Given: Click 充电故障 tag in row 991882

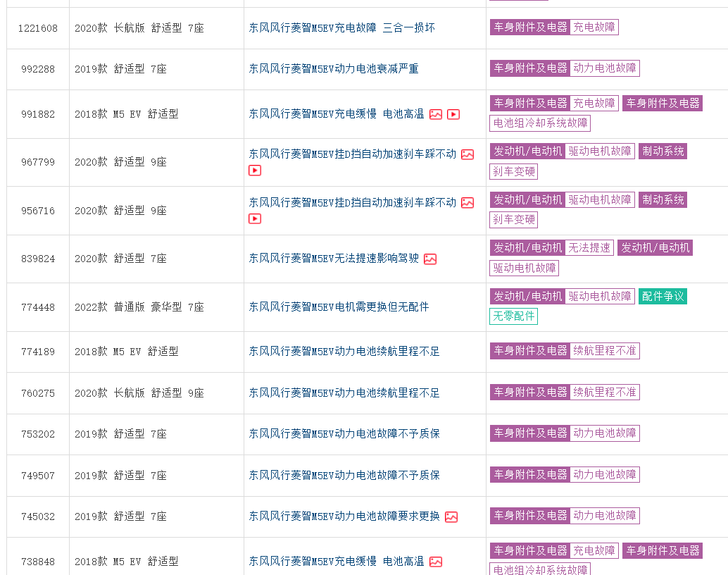Looking at the screenshot, I should pos(594,103).
